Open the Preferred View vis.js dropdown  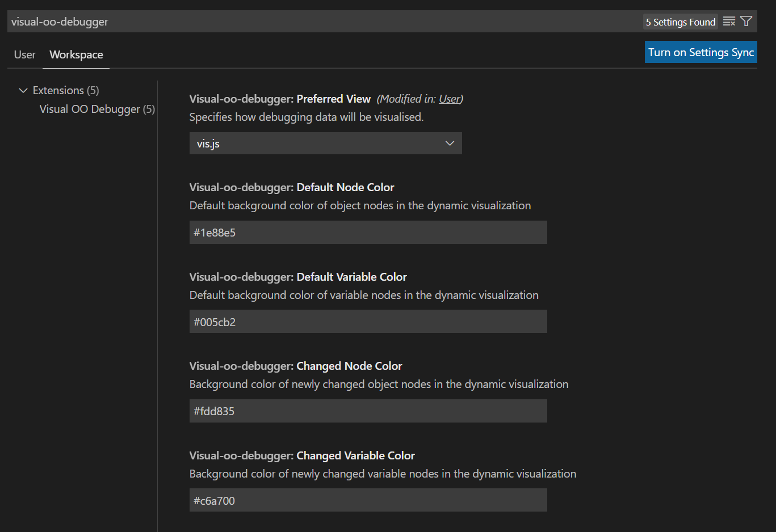coord(326,143)
